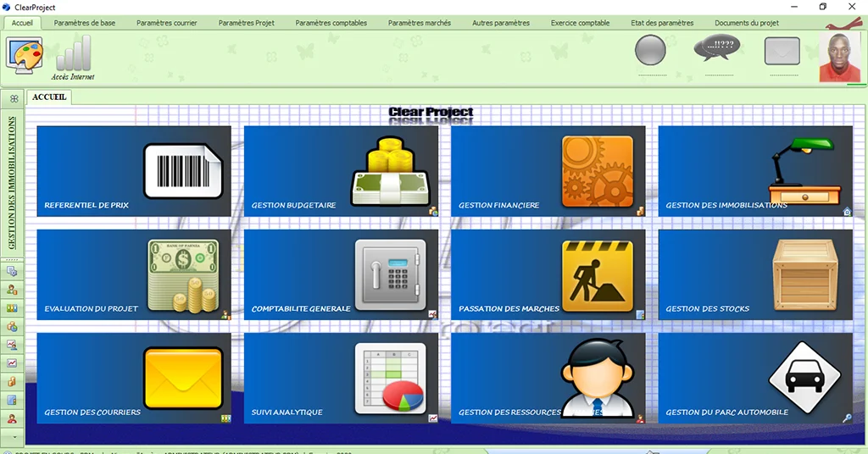Select the ACCUEIL document tab
Image resolution: width=868 pixels, height=454 pixels.
[49, 97]
